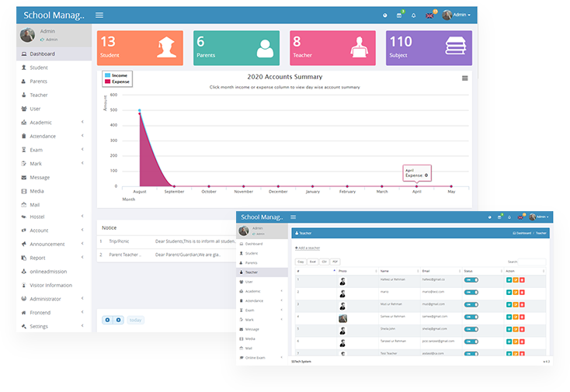This screenshot has width=570, height=392.
Task: Click the Search field in Teacher table
Action: coord(532,262)
